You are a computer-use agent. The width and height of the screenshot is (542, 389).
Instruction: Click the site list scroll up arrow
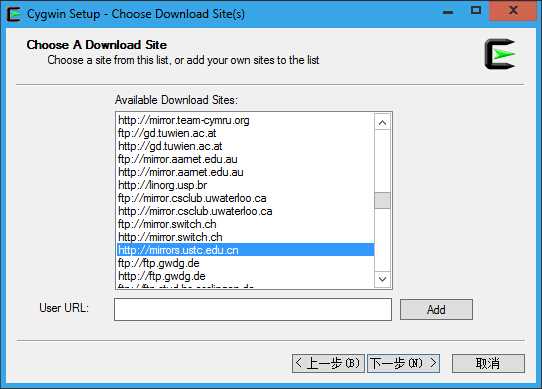tap(382, 122)
